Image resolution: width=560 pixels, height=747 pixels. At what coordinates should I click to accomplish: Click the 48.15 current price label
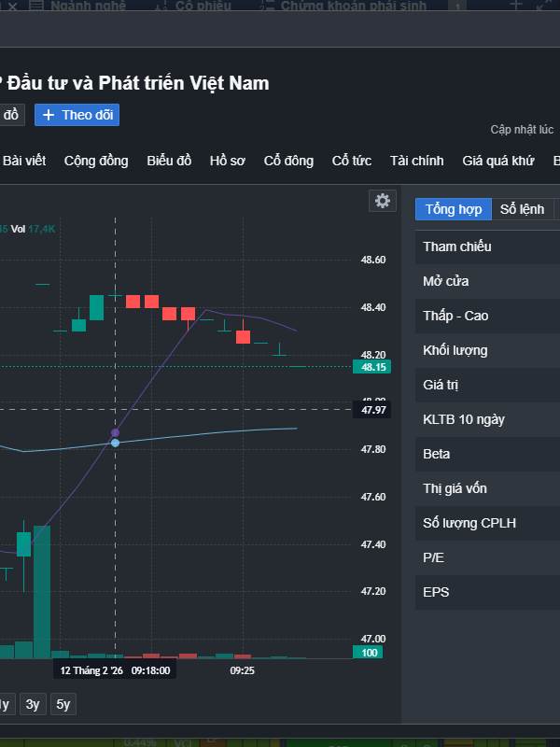point(371,367)
